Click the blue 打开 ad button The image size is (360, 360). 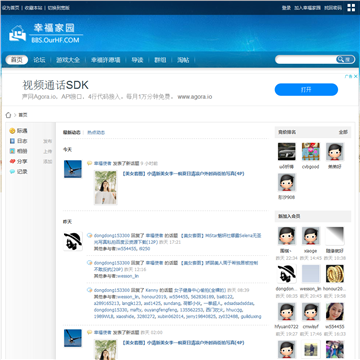point(306,90)
